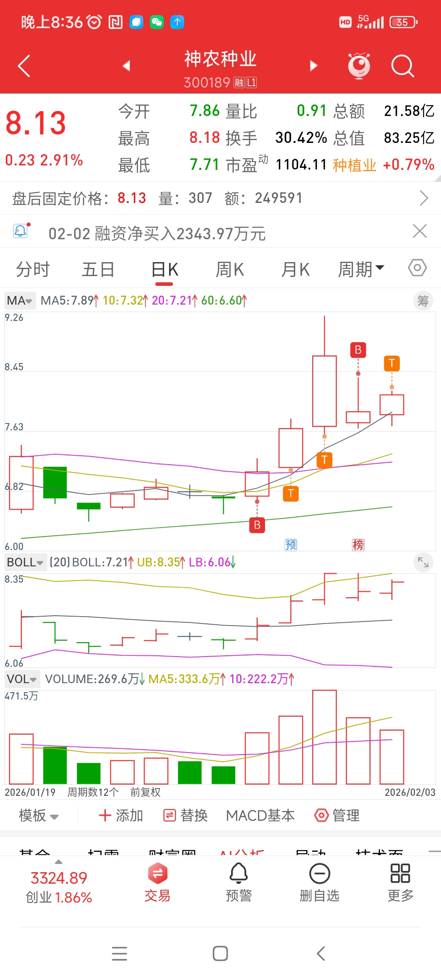
Task: Open the 更多 grid menu
Action: (400, 883)
